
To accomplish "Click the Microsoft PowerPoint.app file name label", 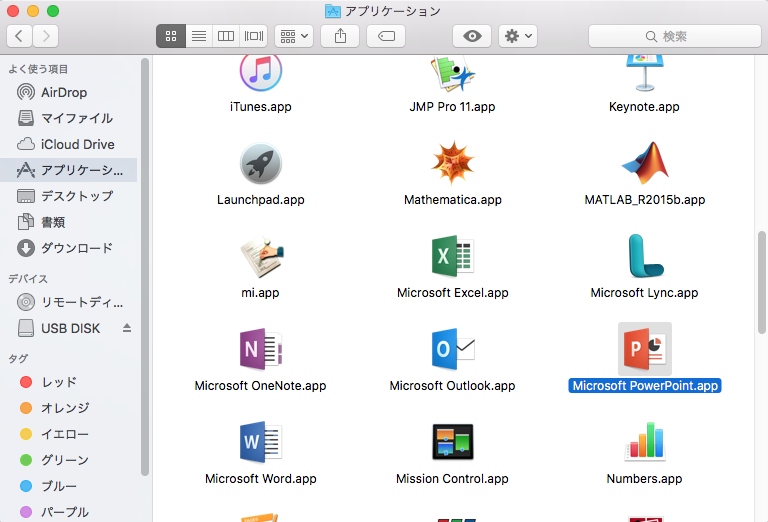I will coord(645,386).
